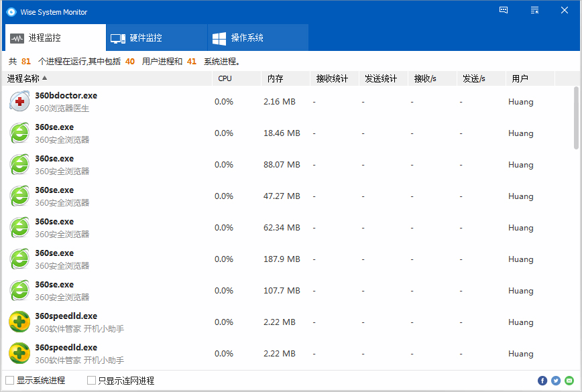Open the Facebook share icon
This screenshot has width=582, height=392.
542,381
